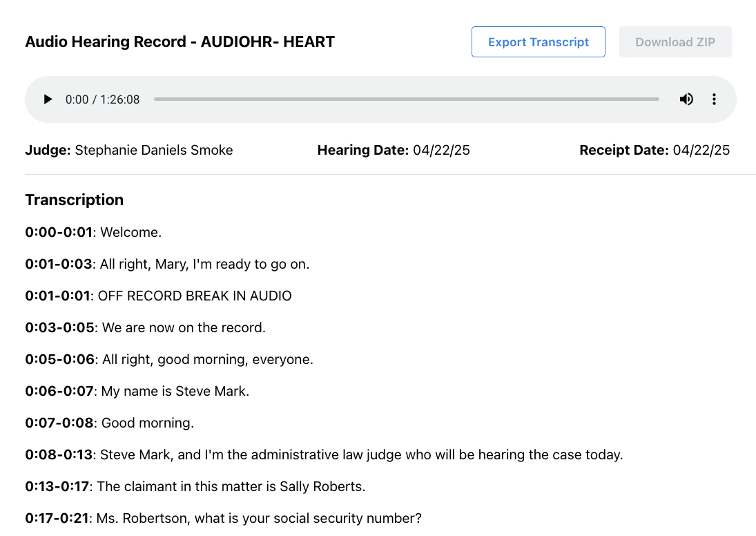Screen dimensions: 756x536
Task: Select the 0:00-0:01 timestamp for "Welcome"
Action: click(x=59, y=232)
